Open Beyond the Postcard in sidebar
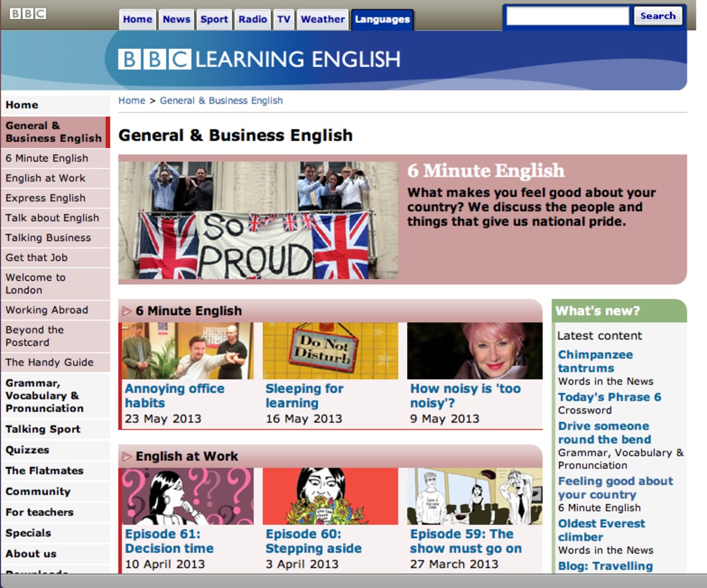This screenshot has width=707, height=588. pos(55,336)
